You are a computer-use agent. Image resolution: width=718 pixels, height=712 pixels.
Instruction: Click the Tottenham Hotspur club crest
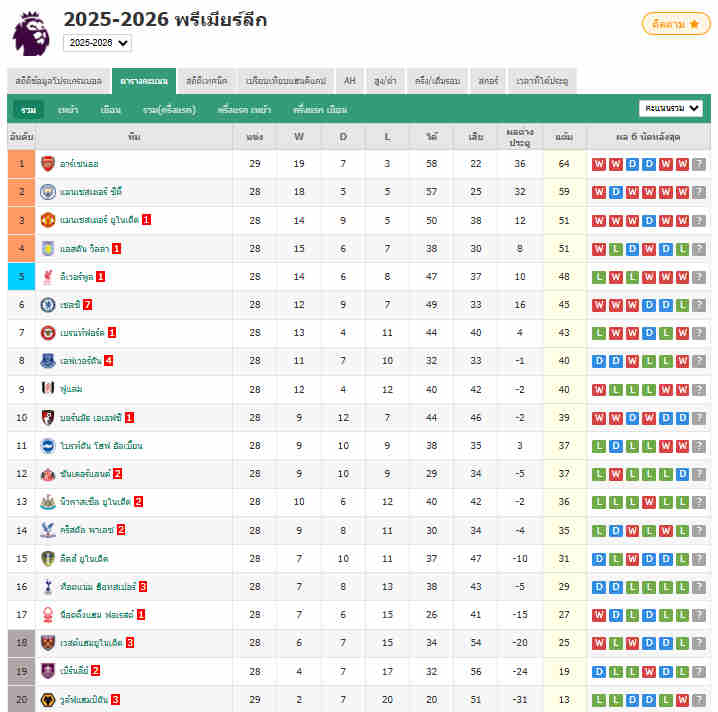pyautogui.click(x=48, y=587)
